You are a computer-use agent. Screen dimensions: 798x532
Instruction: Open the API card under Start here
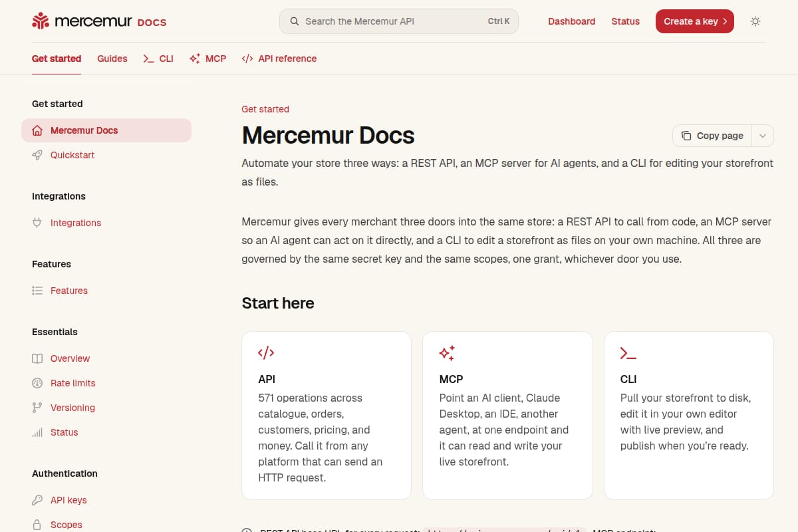click(x=327, y=416)
